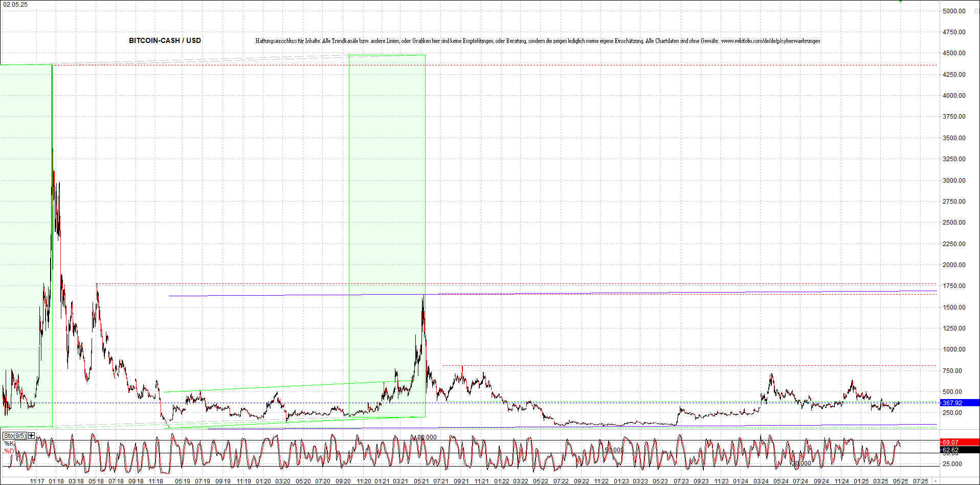The height and width of the screenshot is (485, 980).
Task: Click the 3500.00 price axis label
Action: [x=954, y=138]
